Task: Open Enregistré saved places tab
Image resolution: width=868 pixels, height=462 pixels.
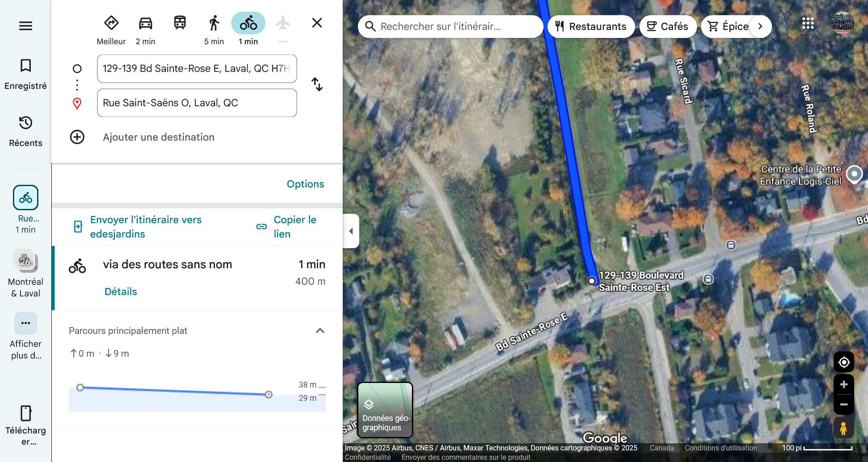Action: point(25,74)
